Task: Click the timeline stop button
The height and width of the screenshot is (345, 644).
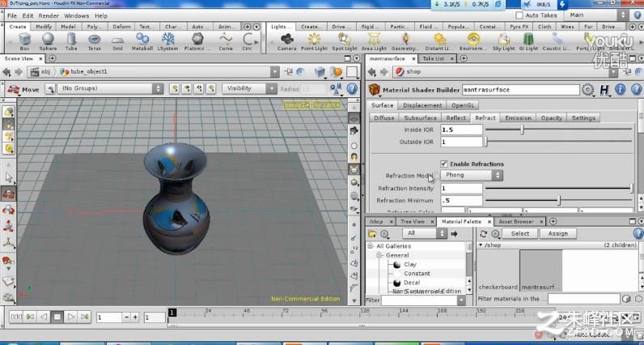Action: (x=57, y=317)
